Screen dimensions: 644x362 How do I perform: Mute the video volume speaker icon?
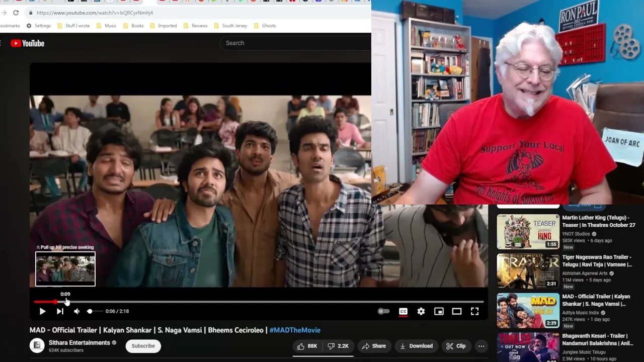[76, 311]
